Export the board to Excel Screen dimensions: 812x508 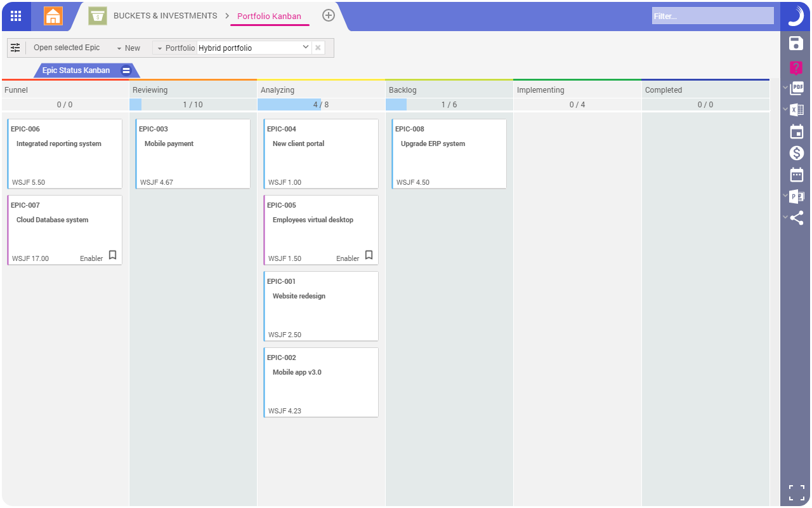pos(796,110)
